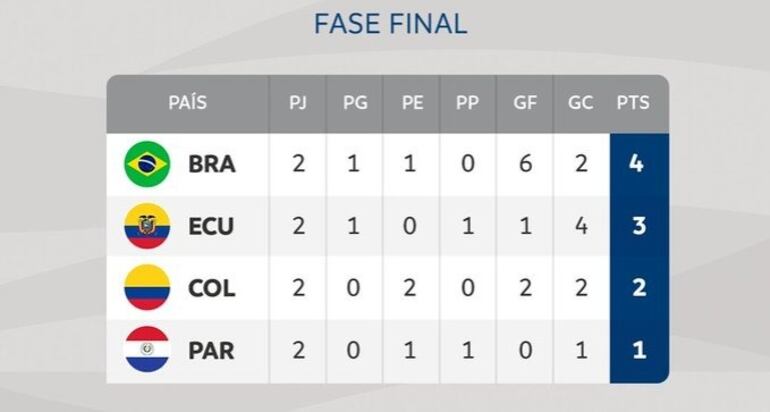Click the PE column header
This screenshot has width=770, height=412.
pos(411,103)
